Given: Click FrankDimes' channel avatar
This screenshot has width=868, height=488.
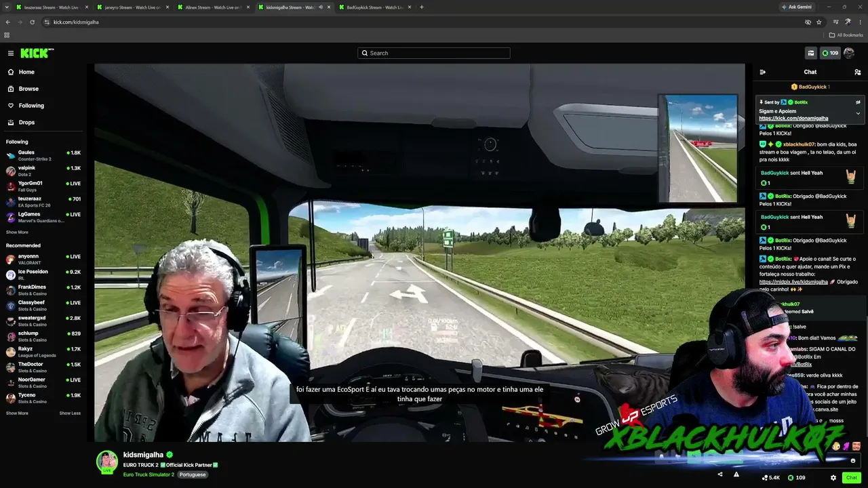Looking at the screenshot, I should click(x=11, y=290).
